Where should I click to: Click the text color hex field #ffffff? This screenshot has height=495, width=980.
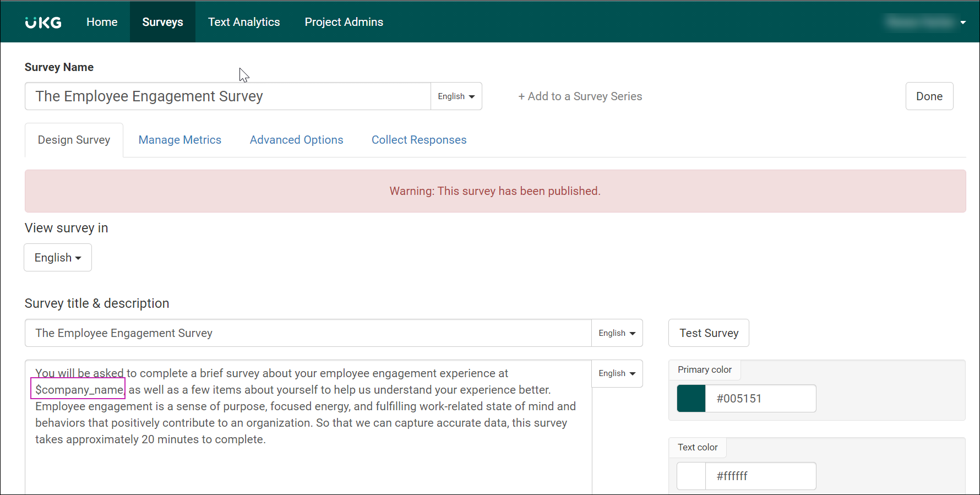tap(761, 476)
